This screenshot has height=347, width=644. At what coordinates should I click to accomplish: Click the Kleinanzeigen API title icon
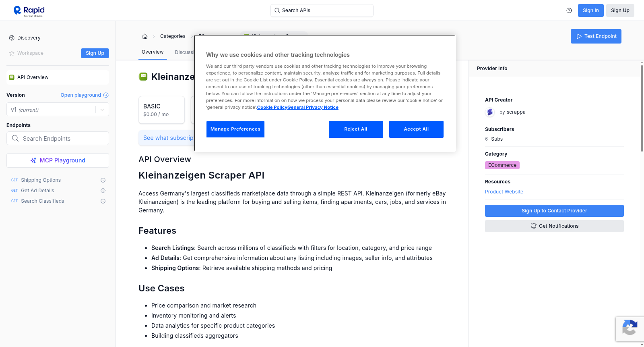tap(143, 77)
